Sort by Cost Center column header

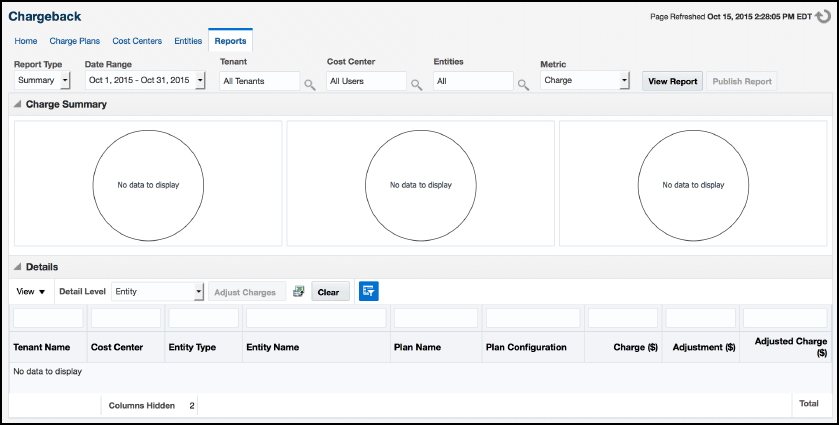[126, 347]
